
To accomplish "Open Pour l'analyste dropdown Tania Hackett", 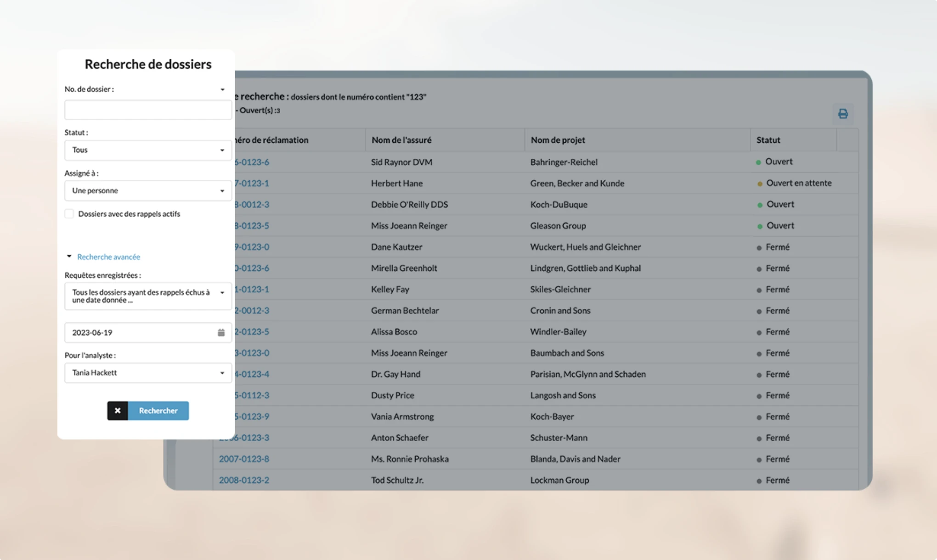I will tap(148, 373).
